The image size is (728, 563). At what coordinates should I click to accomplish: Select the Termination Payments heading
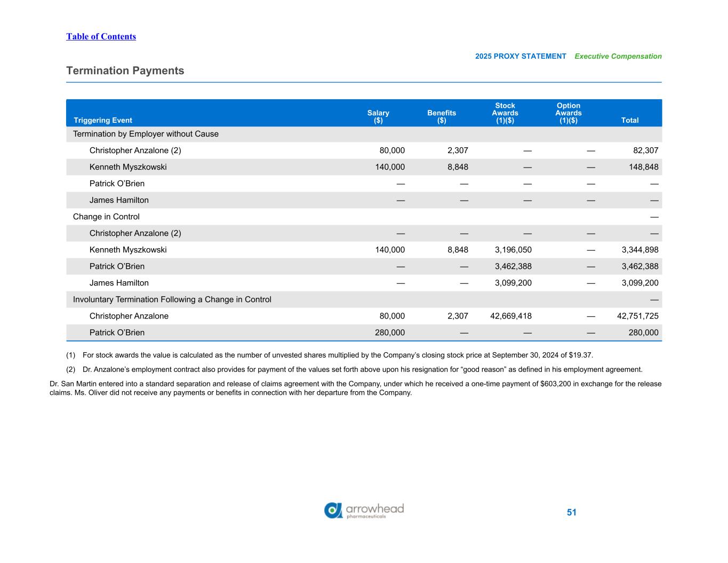pyautogui.click(x=125, y=70)
